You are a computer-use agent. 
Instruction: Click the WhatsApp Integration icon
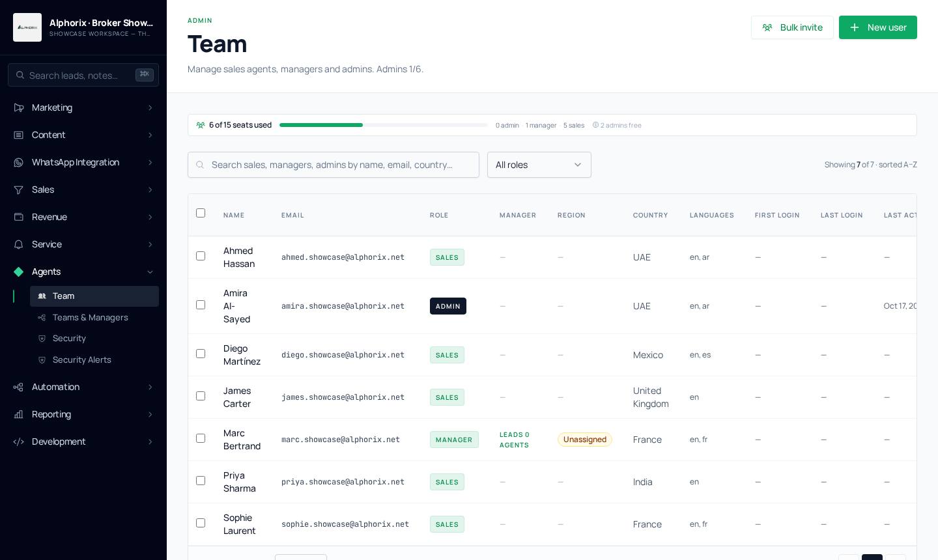pos(19,162)
